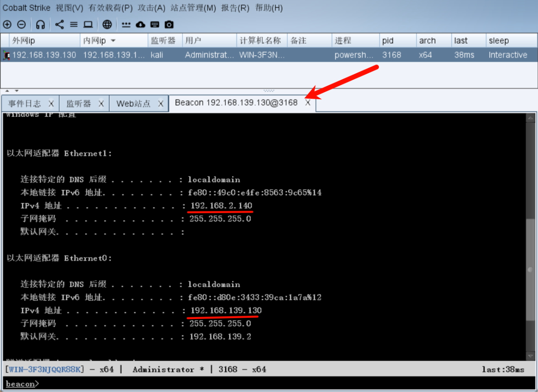This screenshot has height=392, width=538.
Task: Open screenshots camera icon
Action: click(x=169, y=25)
